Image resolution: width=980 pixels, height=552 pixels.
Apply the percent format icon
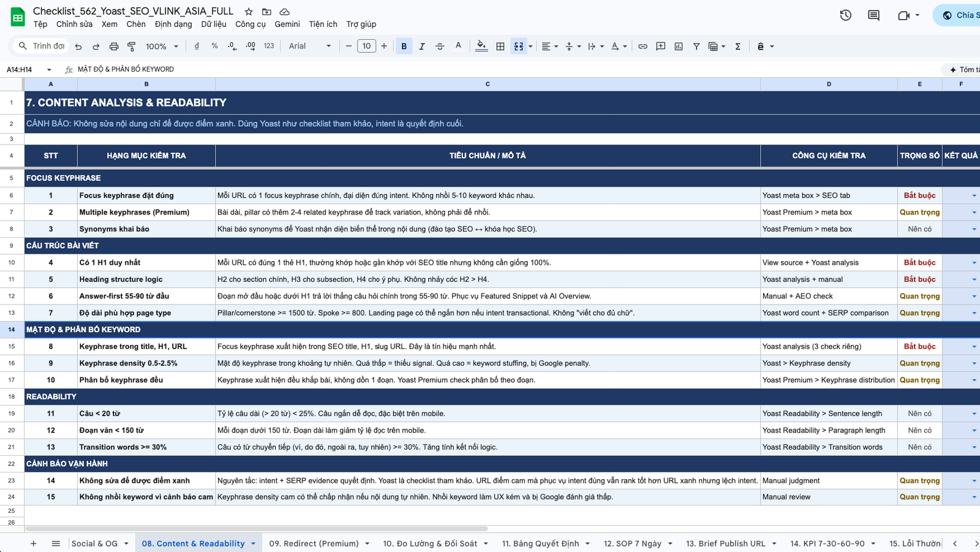pyautogui.click(x=214, y=46)
